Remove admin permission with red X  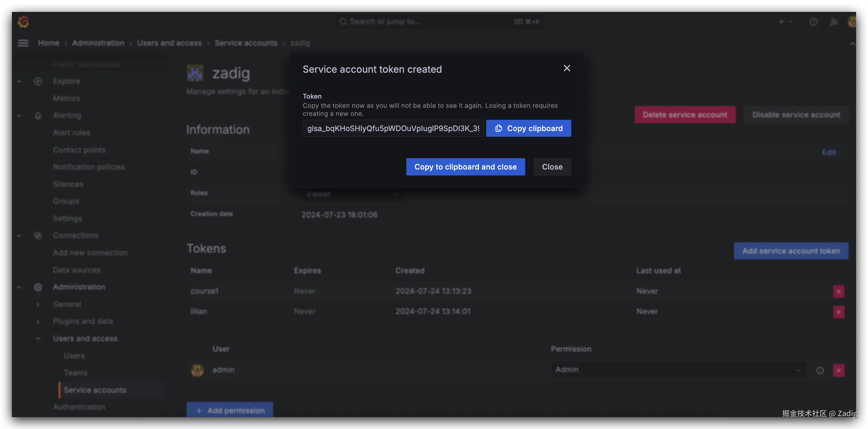click(x=838, y=370)
